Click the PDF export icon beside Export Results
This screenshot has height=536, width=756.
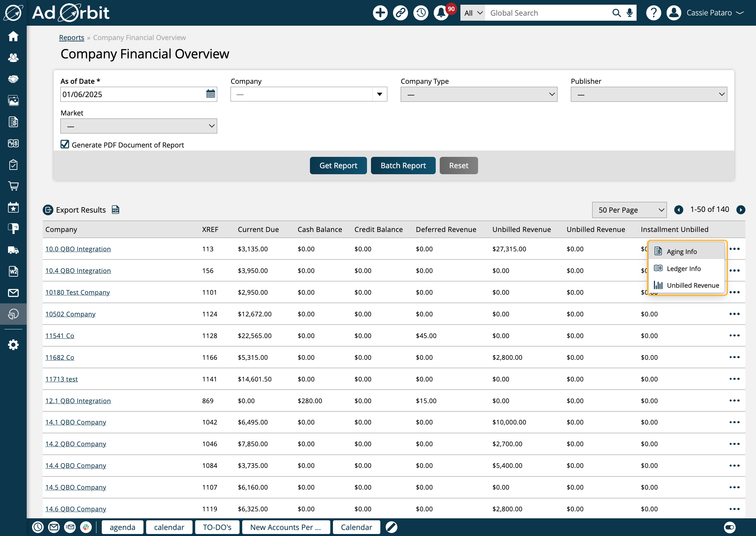tap(115, 210)
